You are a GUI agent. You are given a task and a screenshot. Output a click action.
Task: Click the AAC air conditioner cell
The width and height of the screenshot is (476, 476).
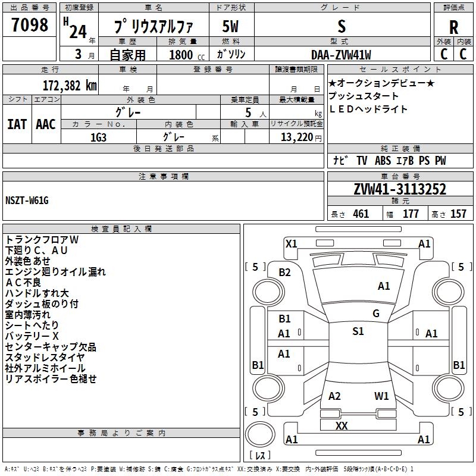click(45, 124)
